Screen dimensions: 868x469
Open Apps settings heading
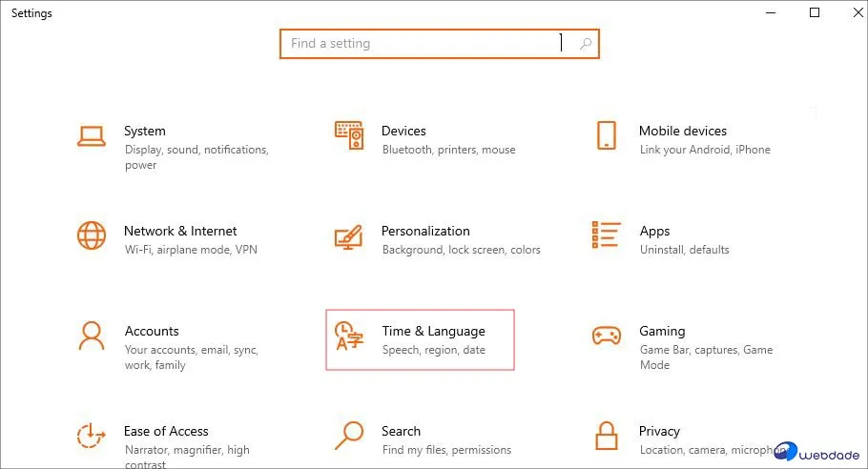click(655, 232)
